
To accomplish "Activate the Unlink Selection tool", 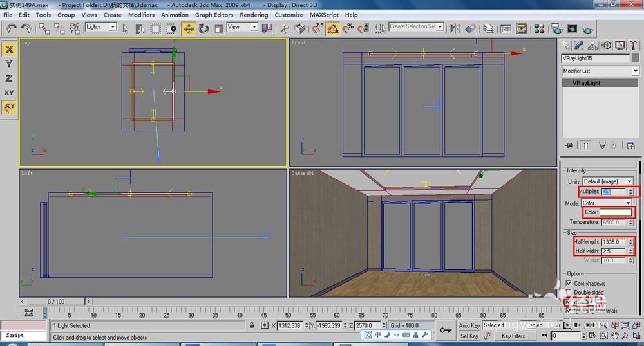I will 59,28.
